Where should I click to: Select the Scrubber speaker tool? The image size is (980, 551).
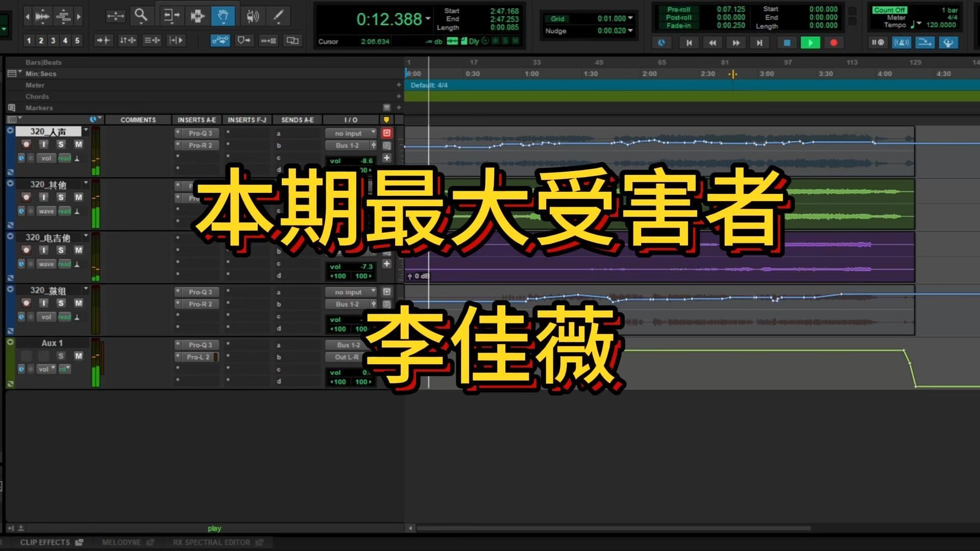(253, 16)
